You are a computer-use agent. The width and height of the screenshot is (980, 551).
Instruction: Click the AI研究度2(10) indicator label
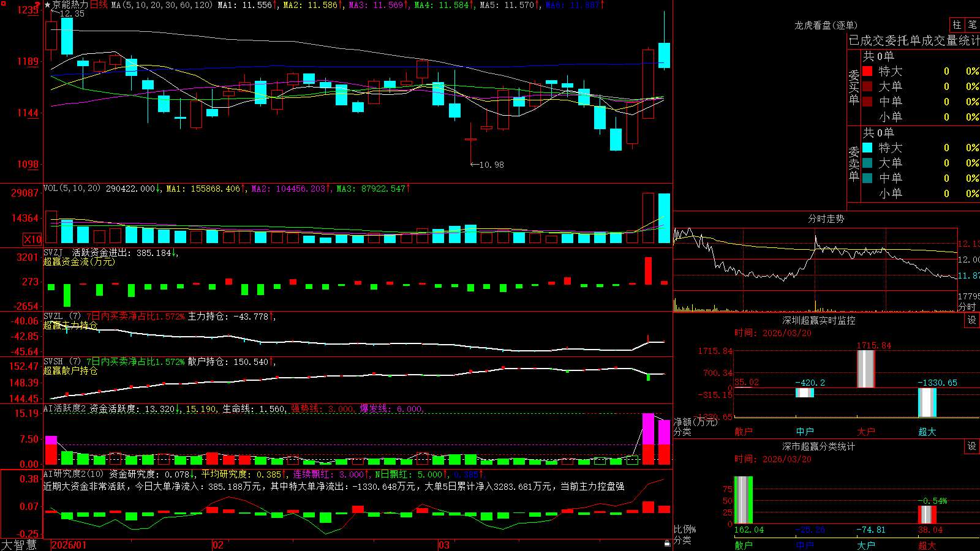tap(73, 474)
